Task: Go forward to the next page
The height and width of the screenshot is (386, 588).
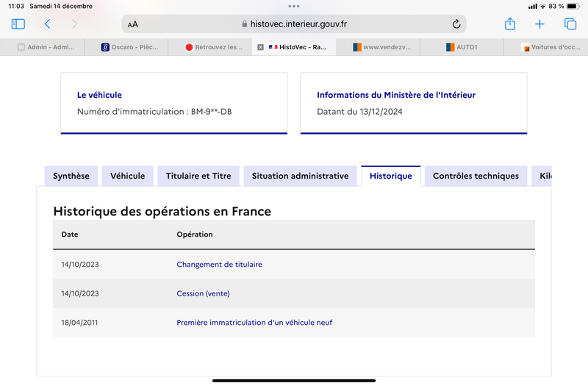Action: 75,24
